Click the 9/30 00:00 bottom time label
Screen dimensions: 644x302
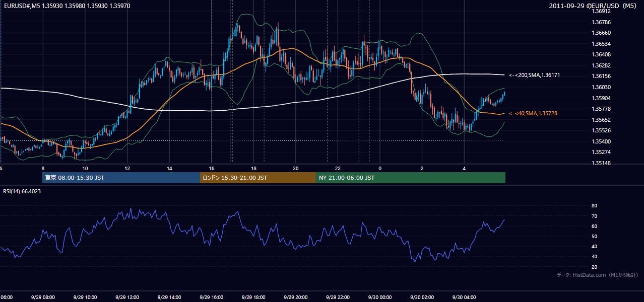379,297
